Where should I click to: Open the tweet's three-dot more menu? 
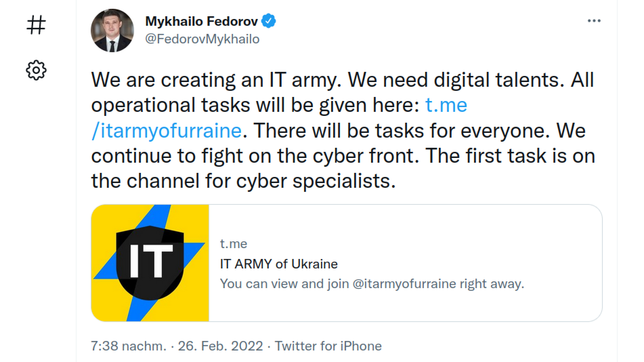pyautogui.click(x=594, y=21)
